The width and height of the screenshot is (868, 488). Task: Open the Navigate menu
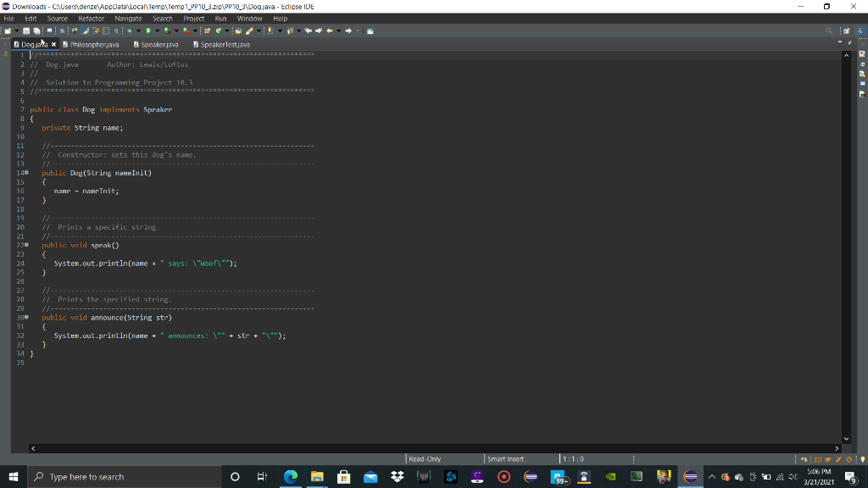[129, 19]
